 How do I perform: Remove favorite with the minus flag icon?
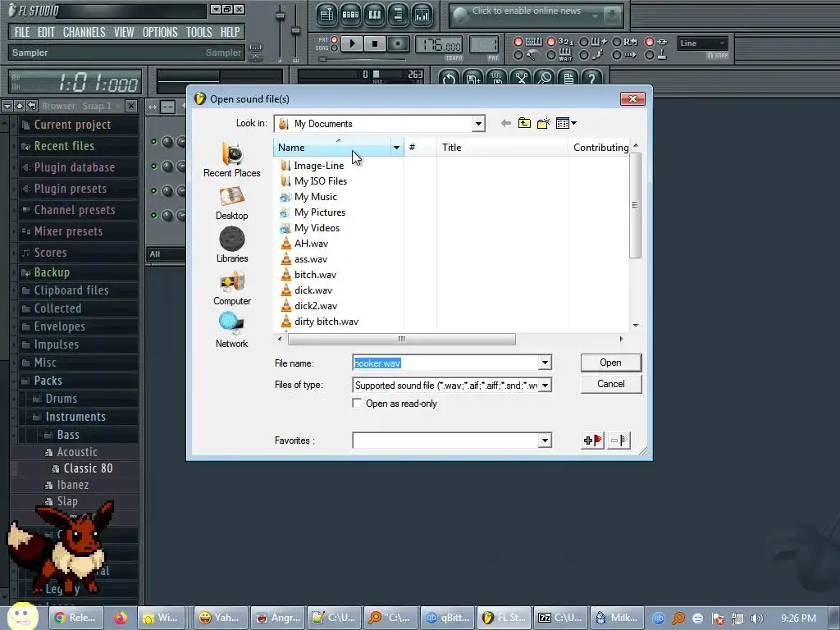click(619, 441)
